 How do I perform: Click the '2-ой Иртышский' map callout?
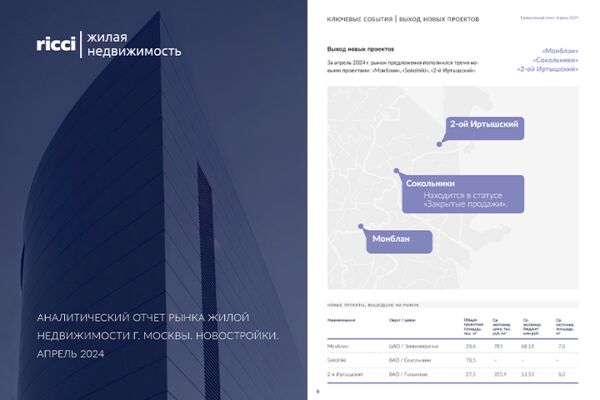tap(485, 128)
